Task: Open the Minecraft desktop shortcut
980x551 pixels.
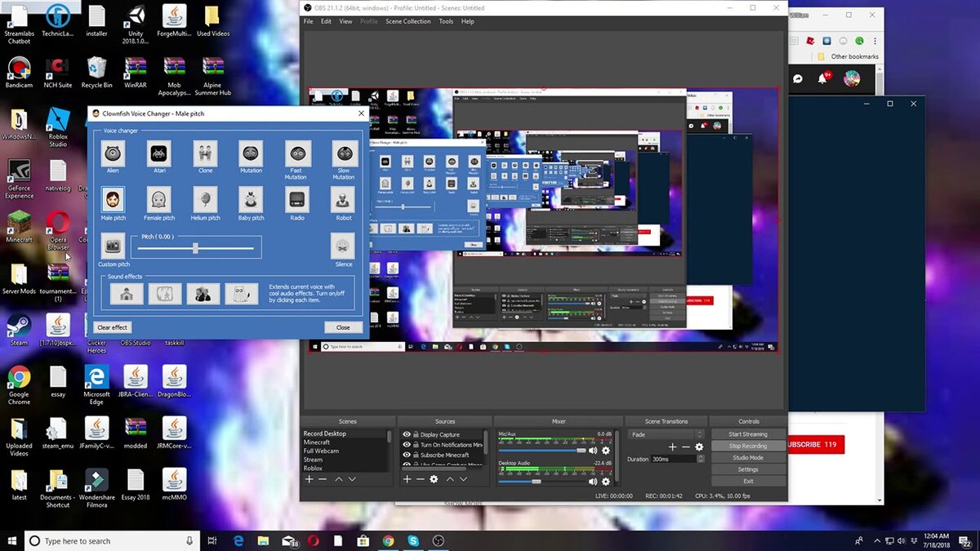Action: [x=19, y=227]
